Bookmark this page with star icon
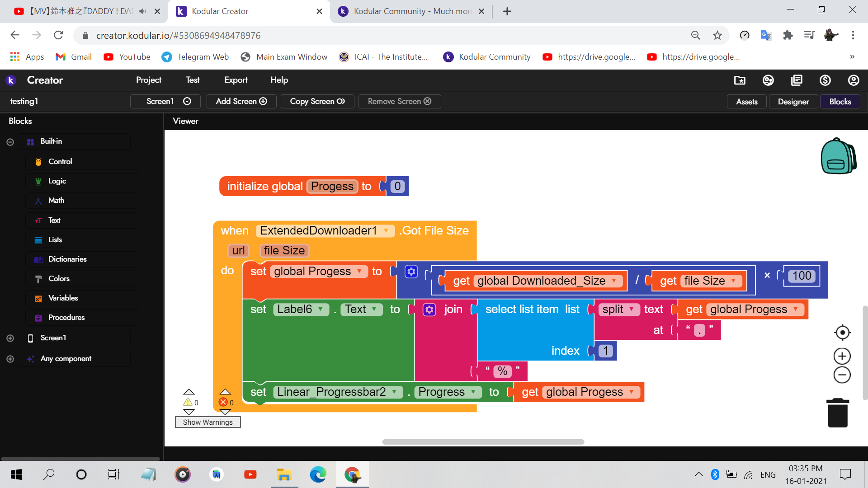Image resolution: width=868 pixels, height=488 pixels. click(x=717, y=35)
